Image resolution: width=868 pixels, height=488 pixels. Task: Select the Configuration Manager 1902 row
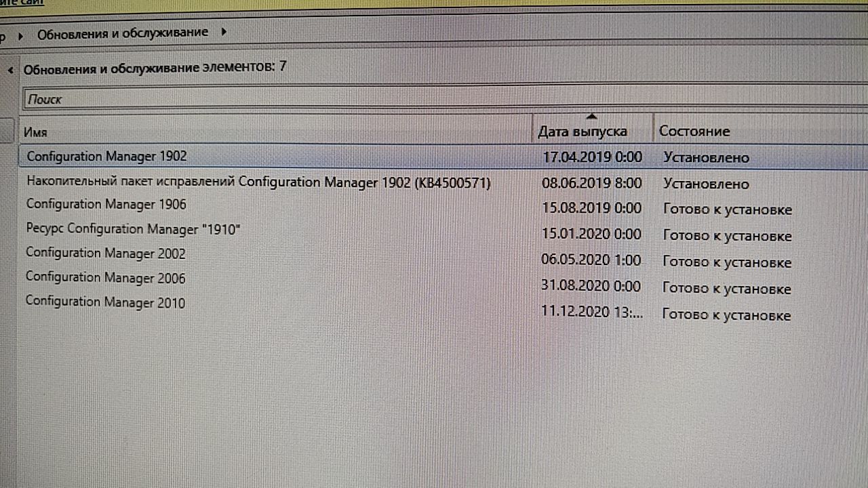[443, 157]
